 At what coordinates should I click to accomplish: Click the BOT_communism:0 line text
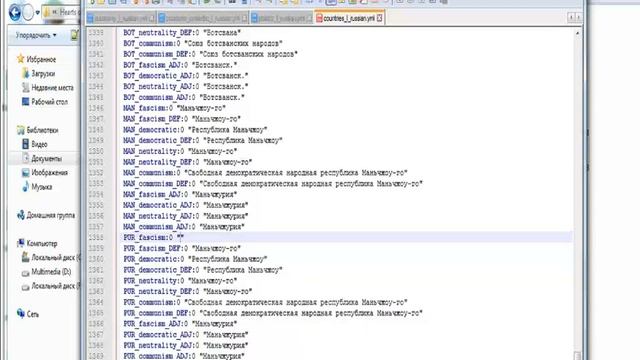pyautogui.click(x=203, y=43)
